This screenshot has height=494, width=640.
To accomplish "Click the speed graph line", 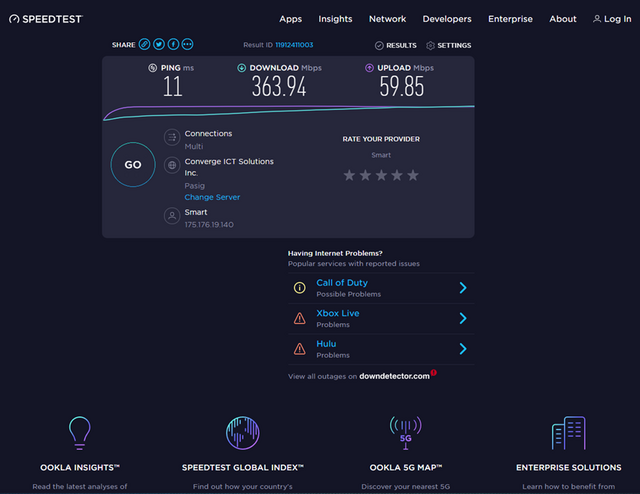I will (288, 111).
